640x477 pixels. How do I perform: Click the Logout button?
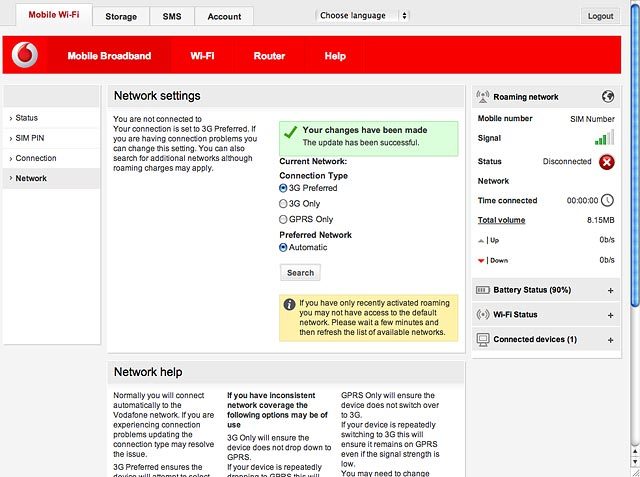(x=600, y=16)
